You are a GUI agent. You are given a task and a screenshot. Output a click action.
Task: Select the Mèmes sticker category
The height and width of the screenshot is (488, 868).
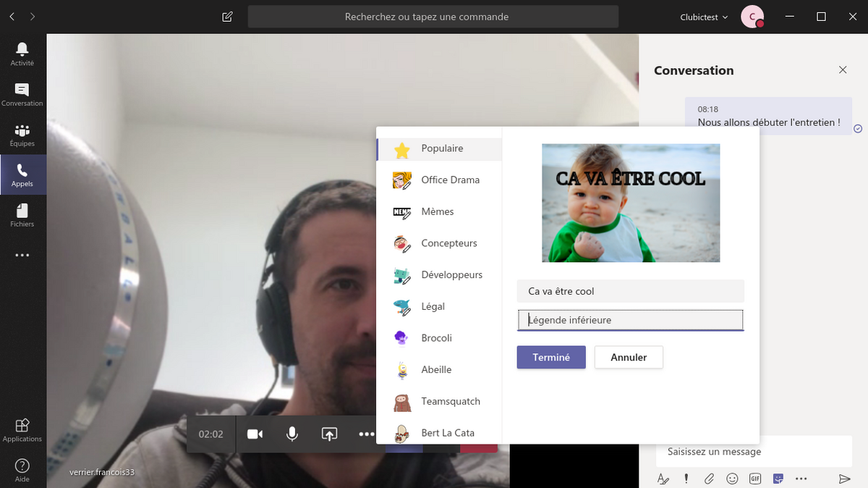tap(439, 211)
